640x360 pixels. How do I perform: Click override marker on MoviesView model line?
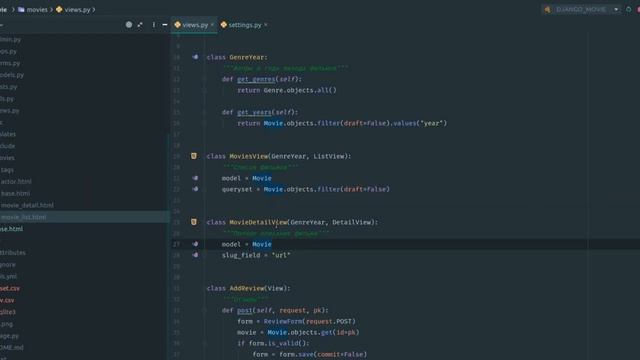point(195,178)
